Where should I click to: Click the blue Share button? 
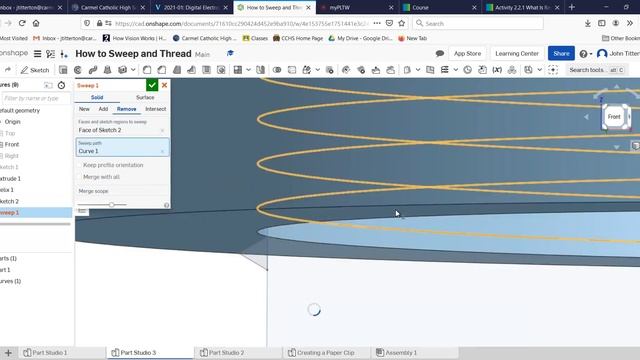tap(561, 53)
